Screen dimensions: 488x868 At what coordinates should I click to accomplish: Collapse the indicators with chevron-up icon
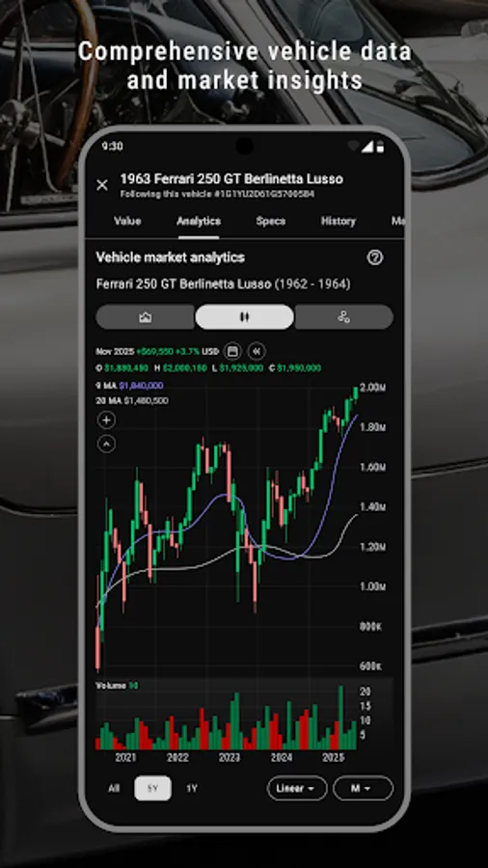[x=107, y=444]
